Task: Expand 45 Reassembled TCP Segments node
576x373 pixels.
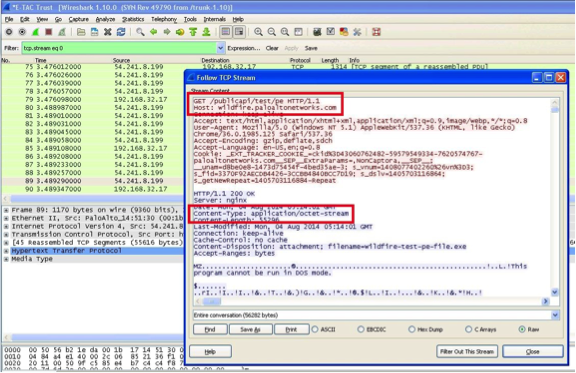Action: (x=6, y=243)
